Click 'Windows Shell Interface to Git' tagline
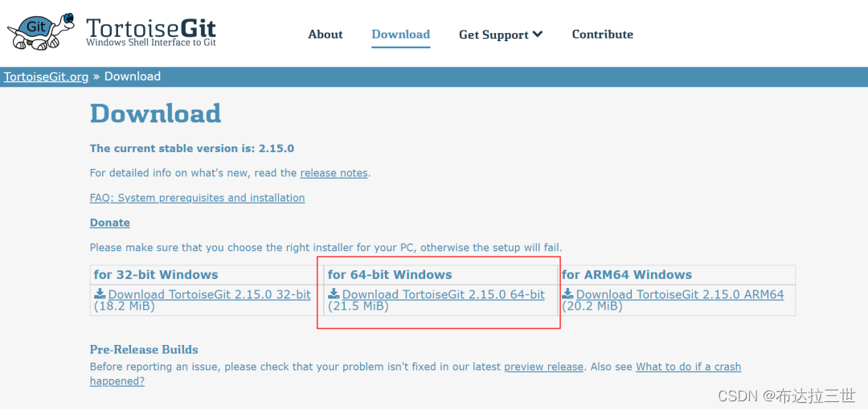The image size is (868, 411). 150,42
